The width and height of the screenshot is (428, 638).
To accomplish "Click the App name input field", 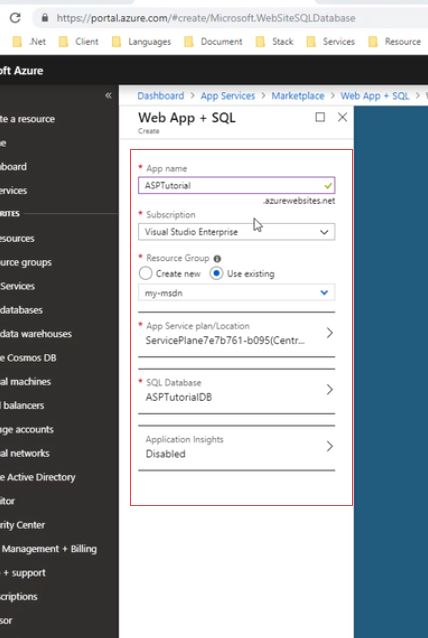I will pyautogui.click(x=236, y=186).
